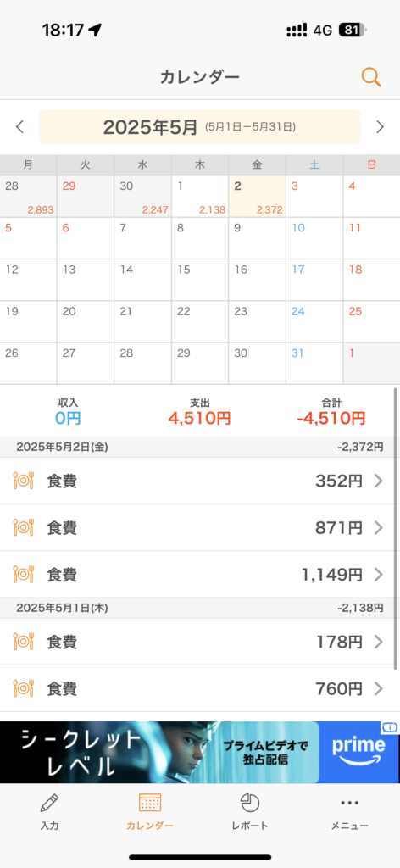Go to previous month with left arrow

(x=20, y=127)
